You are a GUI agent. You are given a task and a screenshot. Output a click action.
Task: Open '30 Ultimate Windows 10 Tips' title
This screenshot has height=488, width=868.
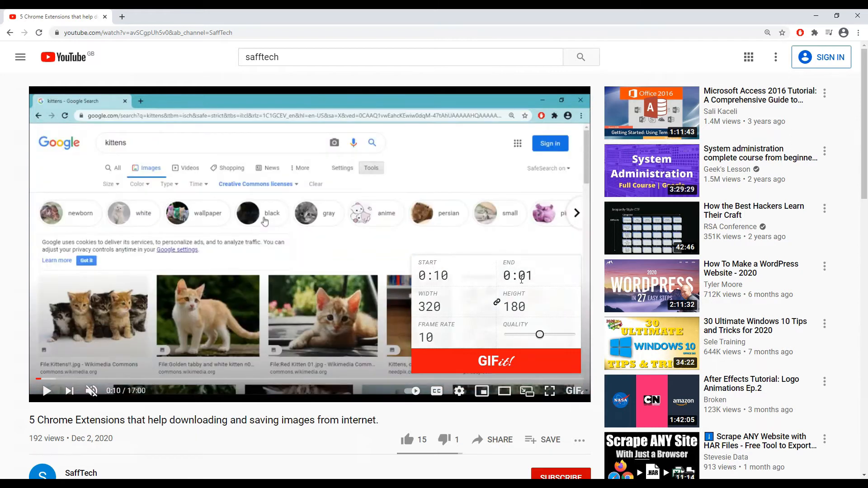(x=755, y=326)
